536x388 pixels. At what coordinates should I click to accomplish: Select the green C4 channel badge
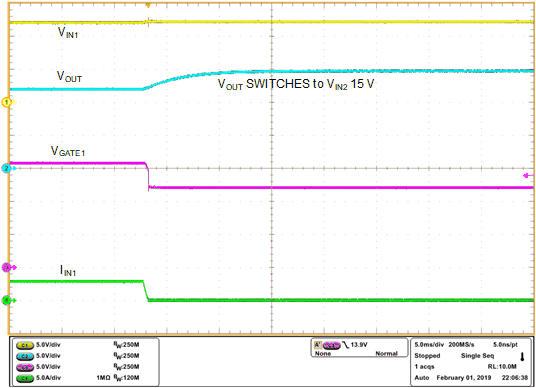tap(25, 378)
